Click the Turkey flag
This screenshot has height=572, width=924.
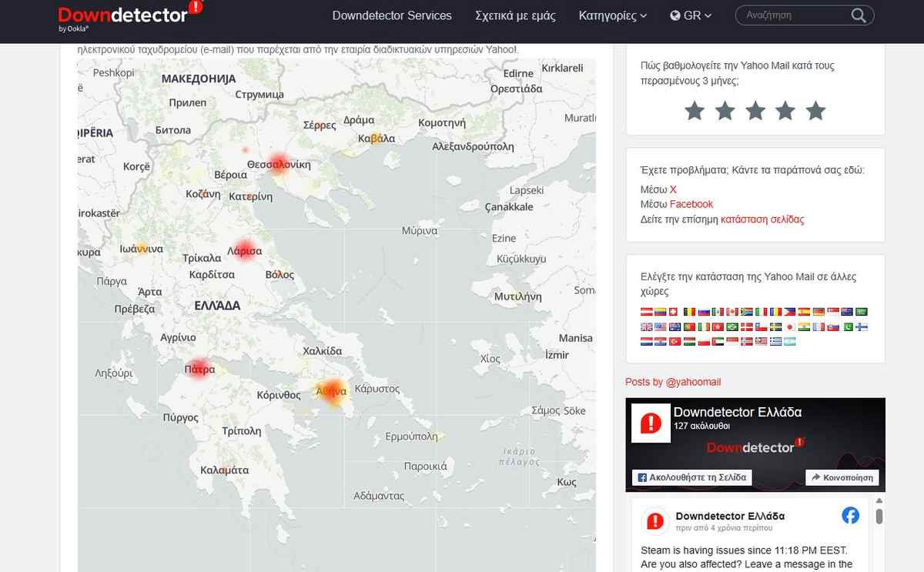coord(675,341)
